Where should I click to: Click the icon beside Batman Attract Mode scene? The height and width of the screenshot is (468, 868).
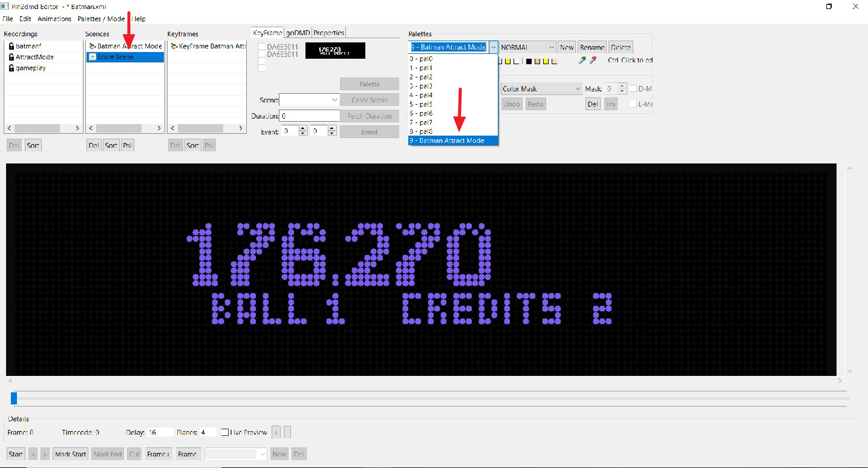pyautogui.click(x=93, y=46)
